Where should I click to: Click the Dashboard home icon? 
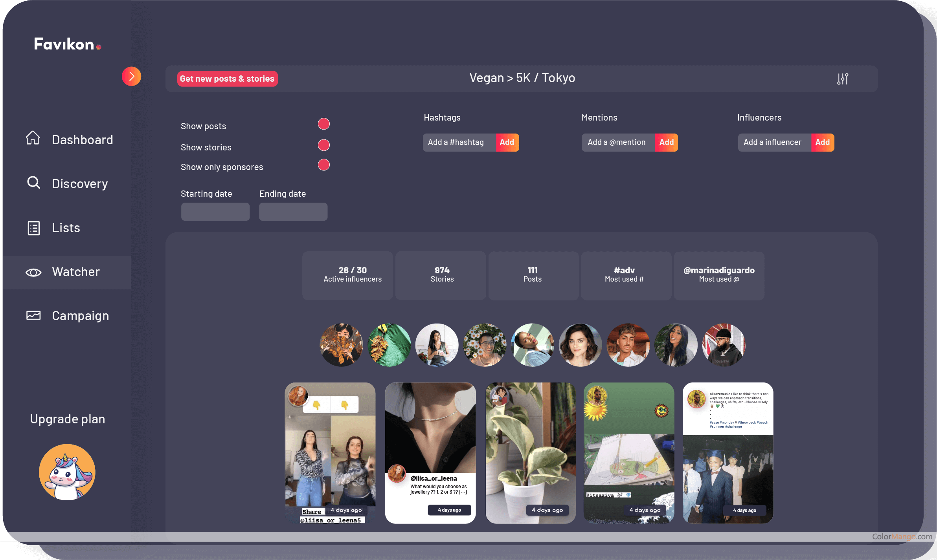(33, 138)
